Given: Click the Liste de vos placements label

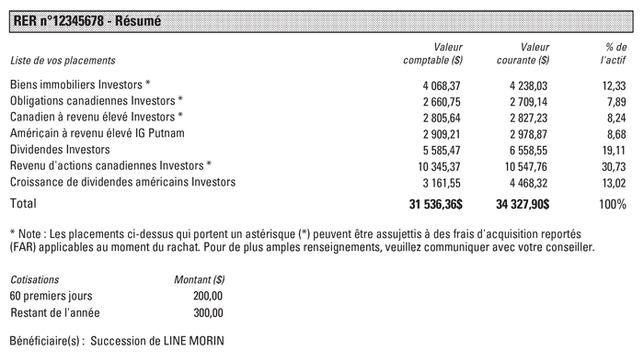Looking at the screenshot, I should point(63,61).
